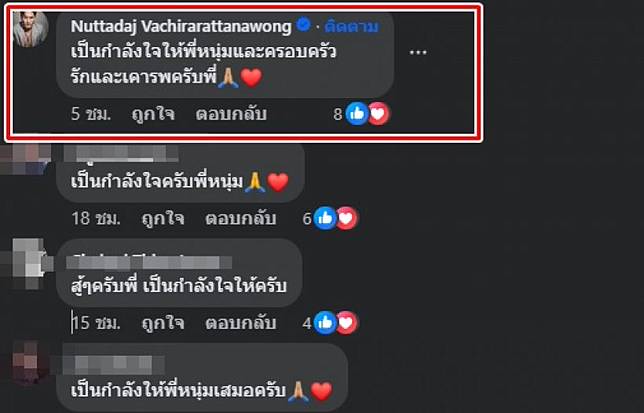Click the heart reaction icon on the 15 ชม. comment
The height and width of the screenshot is (413, 644).
click(x=347, y=323)
